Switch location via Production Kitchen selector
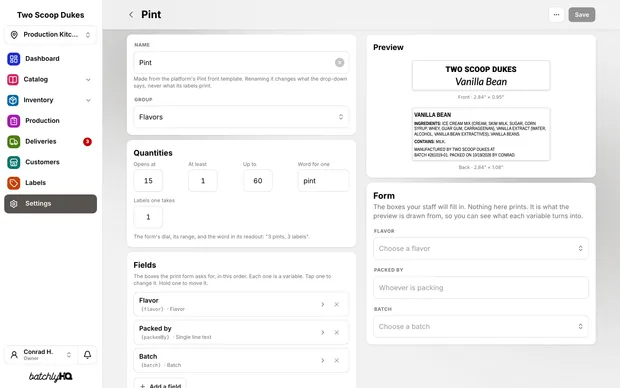 pos(50,35)
